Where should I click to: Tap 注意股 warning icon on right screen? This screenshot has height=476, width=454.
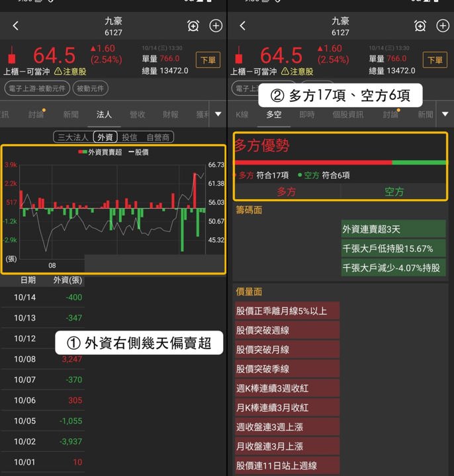tap(285, 71)
